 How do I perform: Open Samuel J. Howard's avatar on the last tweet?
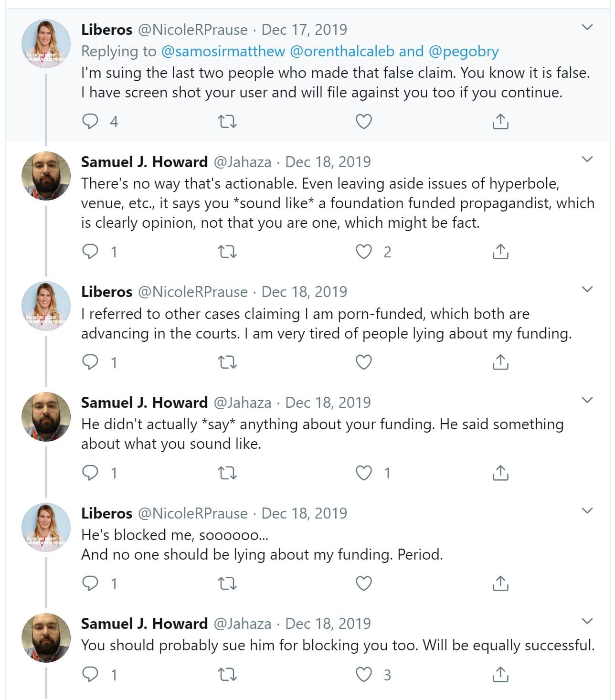(x=46, y=638)
